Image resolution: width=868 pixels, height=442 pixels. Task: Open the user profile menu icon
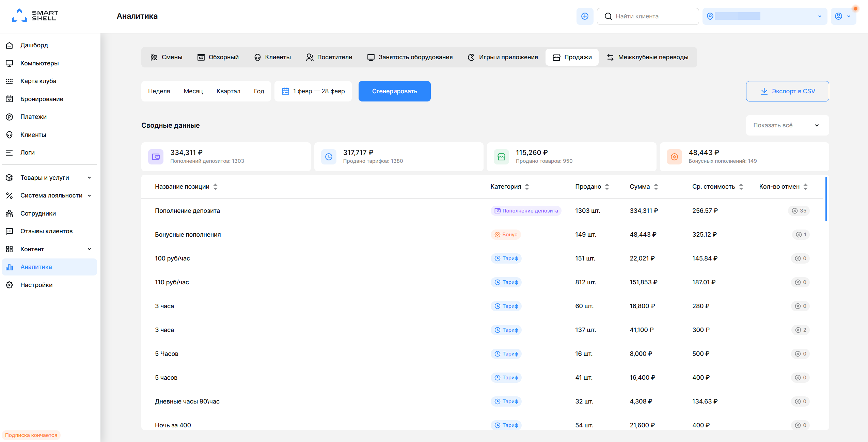pos(838,16)
